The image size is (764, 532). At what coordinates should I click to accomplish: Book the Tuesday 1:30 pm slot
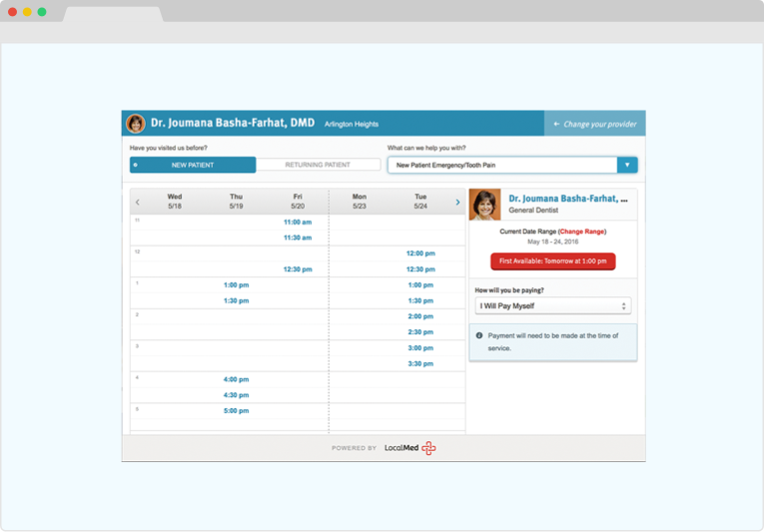(420, 300)
